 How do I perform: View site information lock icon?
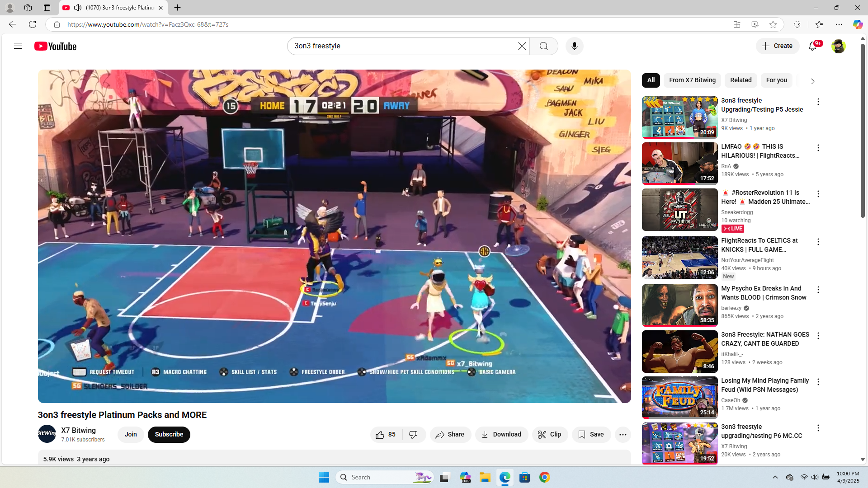click(57, 24)
